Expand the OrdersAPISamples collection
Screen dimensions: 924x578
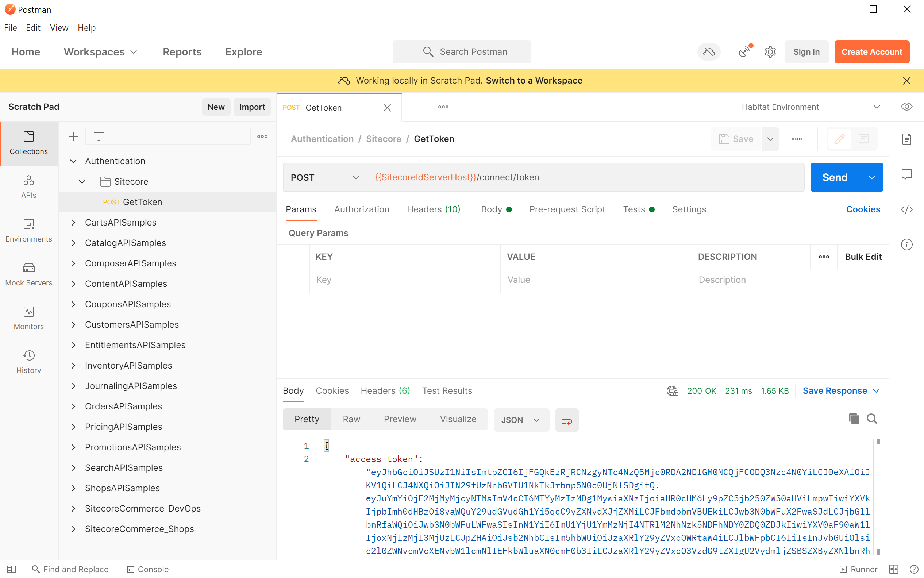tap(73, 406)
